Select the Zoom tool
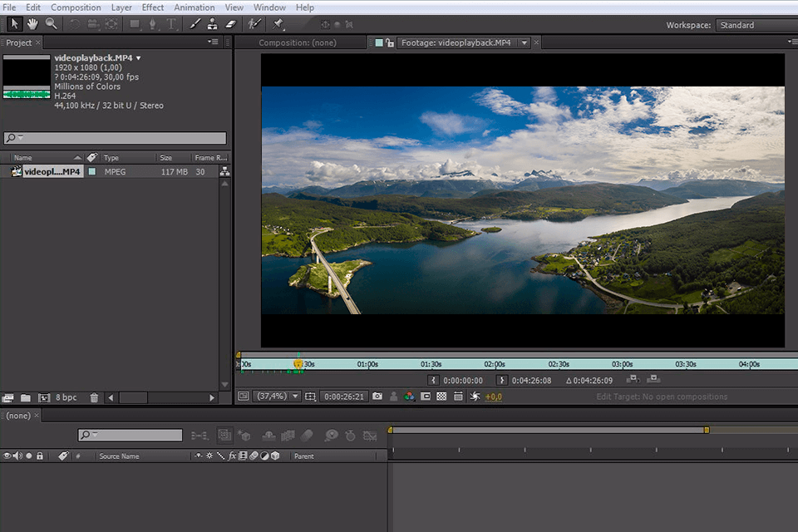The height and width of the screenshot is (532, 798). tap(51, 23)
